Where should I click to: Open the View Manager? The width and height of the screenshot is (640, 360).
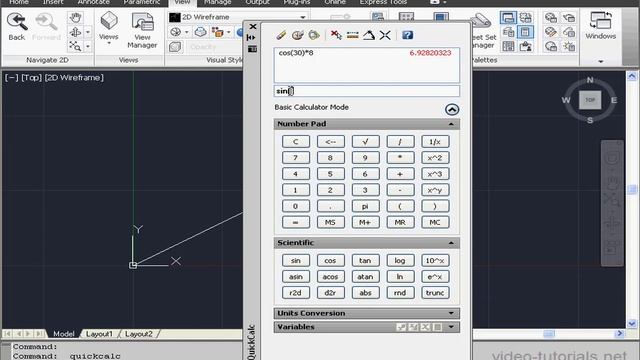pos(142,31)
